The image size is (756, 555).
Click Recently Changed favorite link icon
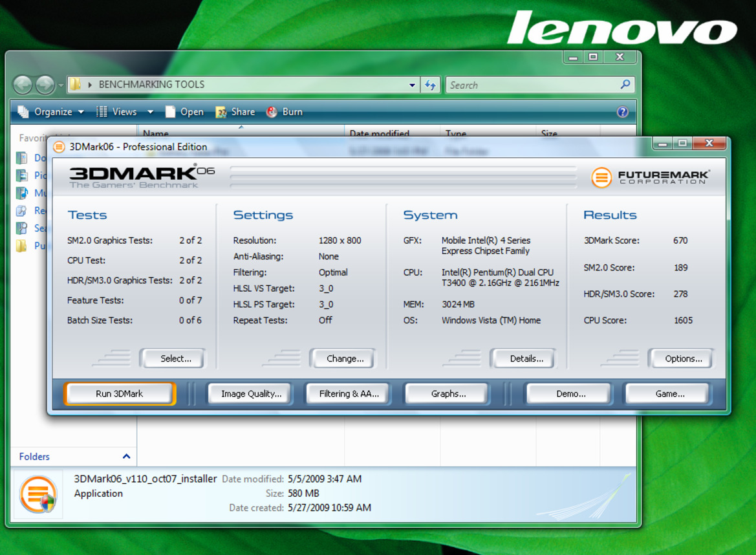22,210
